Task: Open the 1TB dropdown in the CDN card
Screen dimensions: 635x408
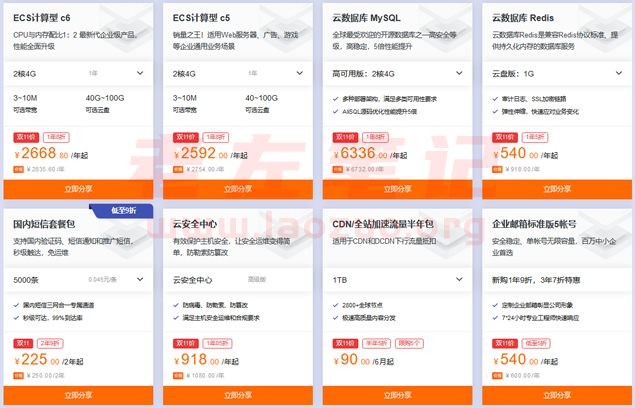Action: (x=397, y=280)
